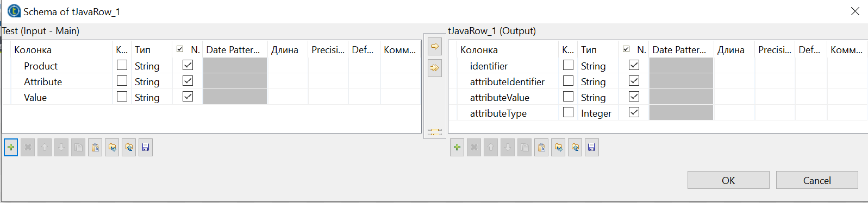868x203 pixels.
Task: Click the auto-map icon below the arrow buttons
Action: [x=435, y=131]
